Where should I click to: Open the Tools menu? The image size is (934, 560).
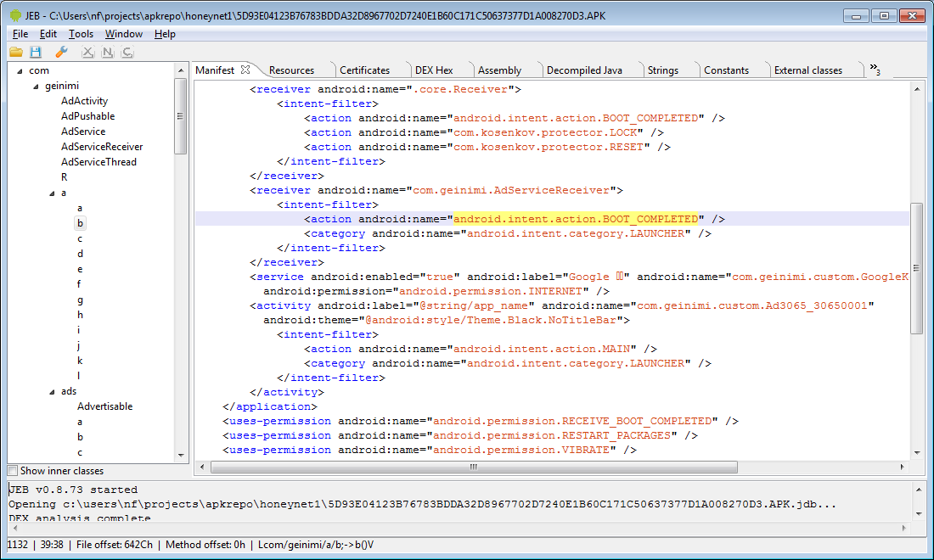click(x=81, y=34)
